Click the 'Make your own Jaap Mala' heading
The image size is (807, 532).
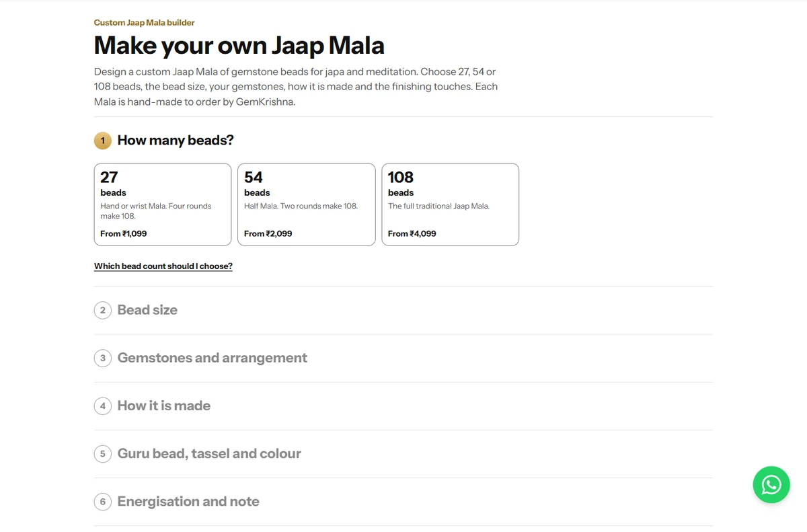pyautogui.click(x=239, y=46)
